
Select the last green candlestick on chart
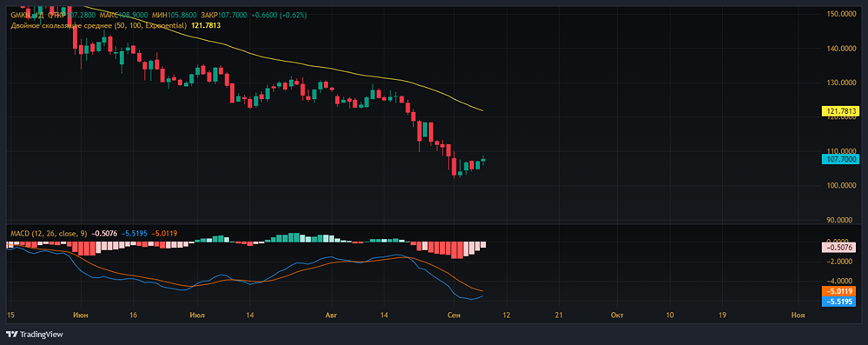tap(483, 160)
